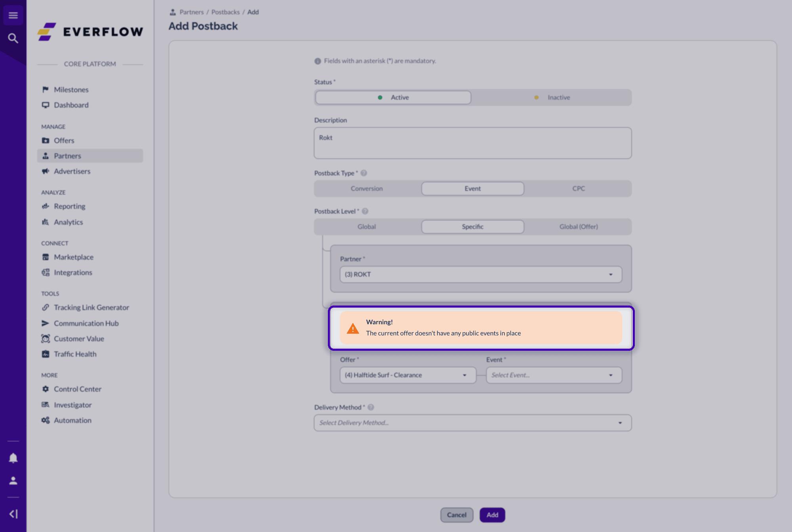This screenshot has width=792, height=532.
Task: Set status to Active
Action: (393, 97)
